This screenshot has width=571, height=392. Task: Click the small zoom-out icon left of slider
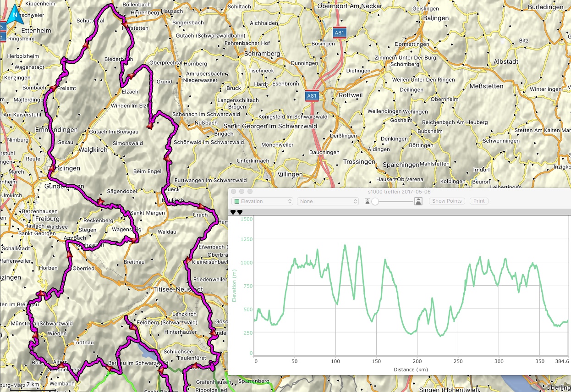367,201
